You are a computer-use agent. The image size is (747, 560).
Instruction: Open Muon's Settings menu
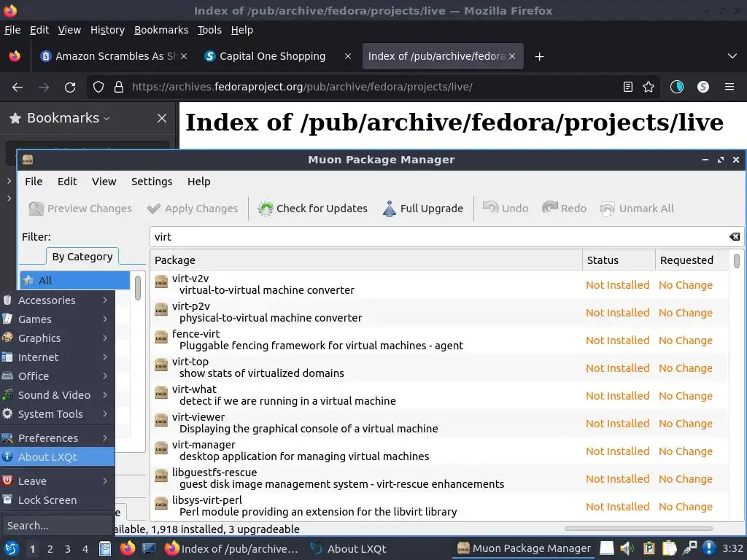pos(152,182)
